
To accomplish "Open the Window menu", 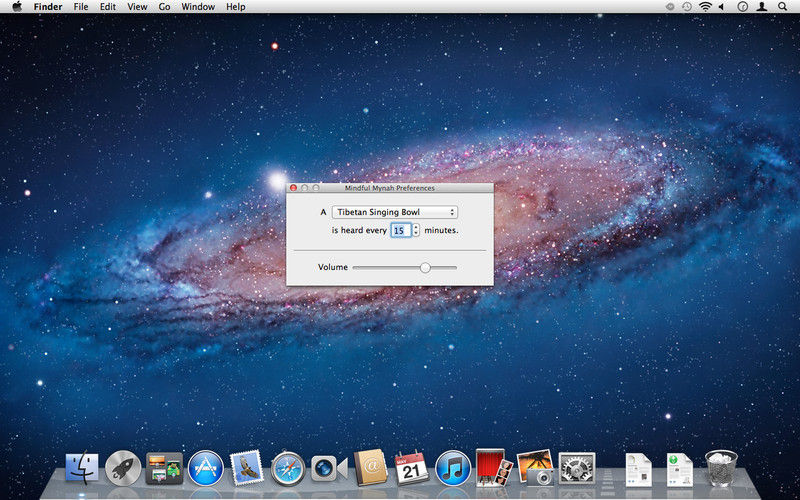I will pyautogui.click(x=198, y=7).
